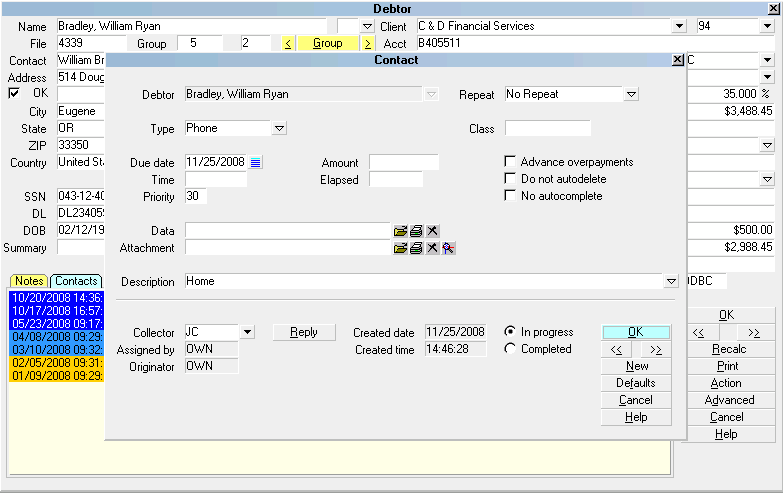Click the Reply button

coord(303,332)
